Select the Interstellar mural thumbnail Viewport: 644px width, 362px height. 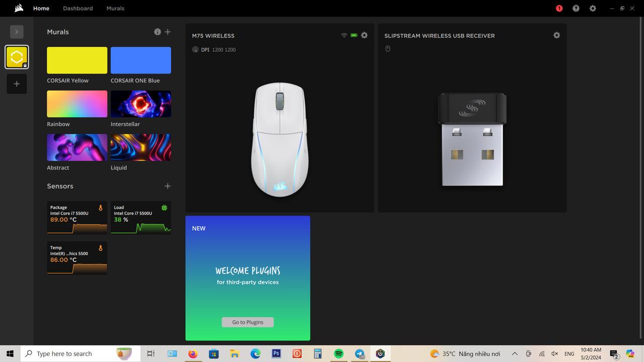[x=141, y=104]
